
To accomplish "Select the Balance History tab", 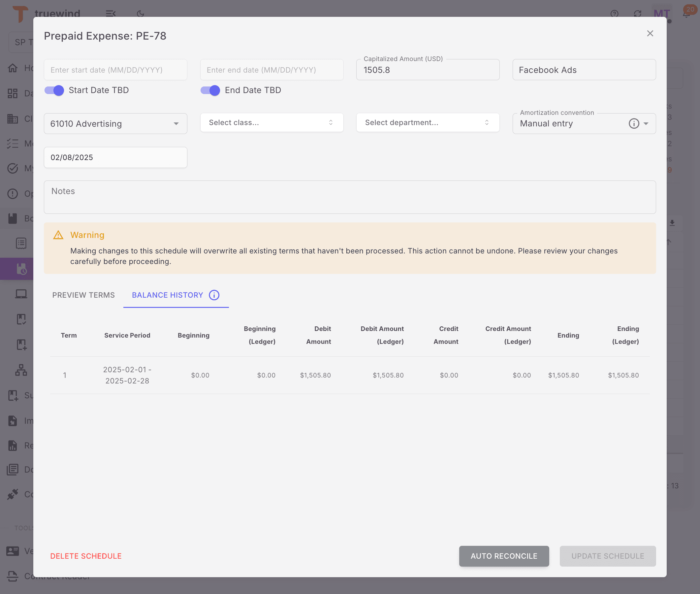I will 167,295.
